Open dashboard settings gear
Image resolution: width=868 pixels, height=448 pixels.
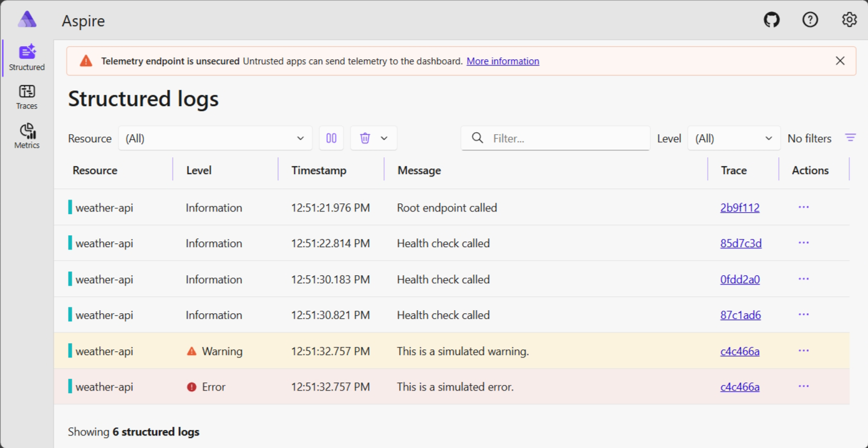[x=849, y=19]
